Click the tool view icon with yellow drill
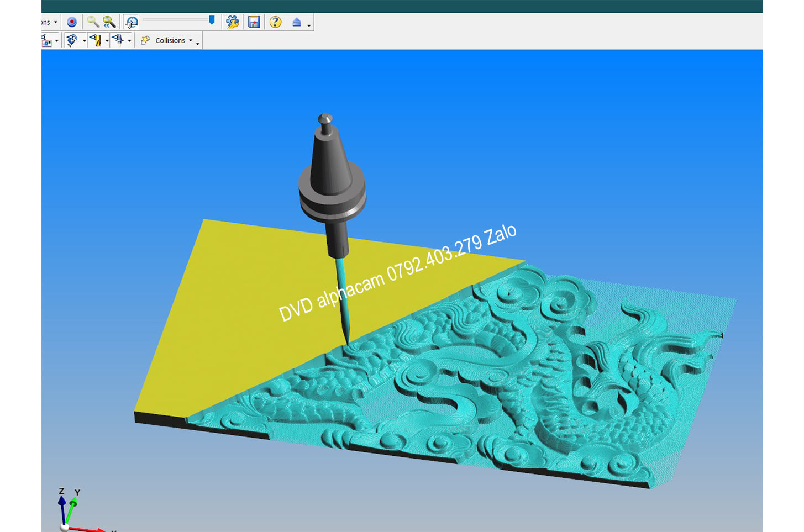 coord(96,40)
